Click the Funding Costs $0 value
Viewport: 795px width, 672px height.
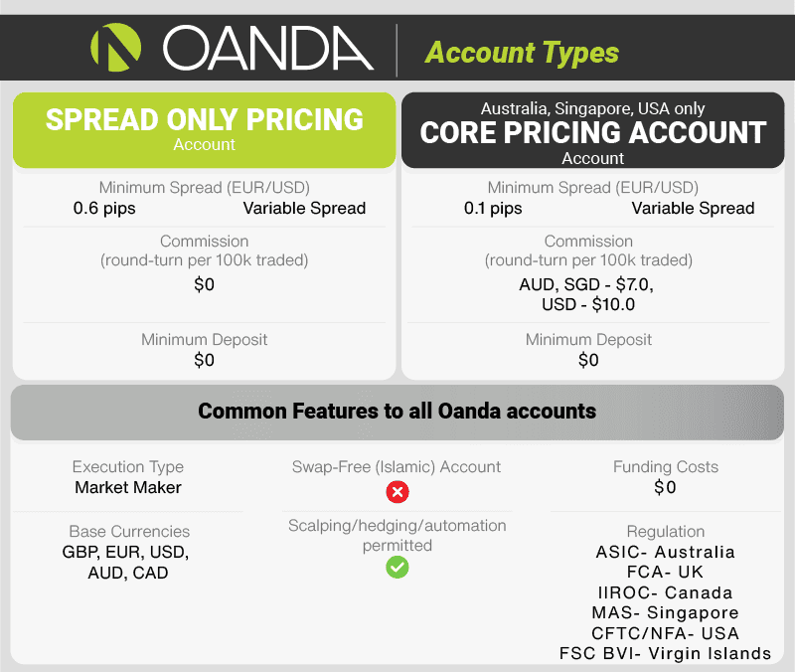[665, 487]
